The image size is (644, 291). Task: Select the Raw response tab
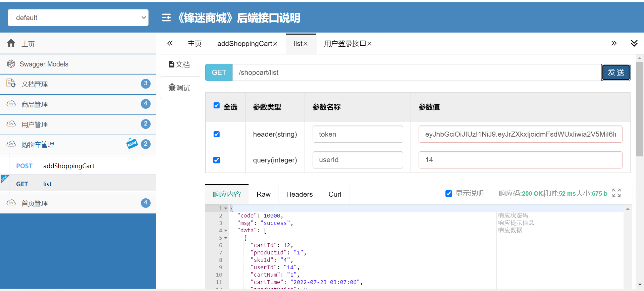tap(264, 194)
